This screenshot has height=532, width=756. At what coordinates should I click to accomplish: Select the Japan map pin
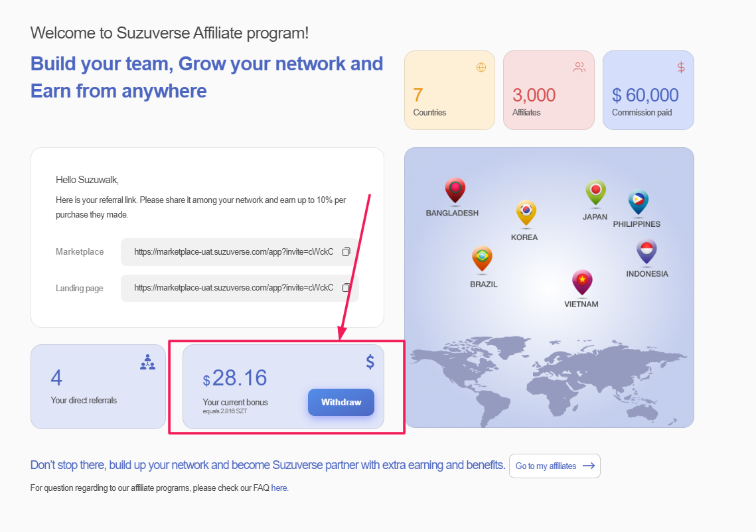(x=595, y=192)
